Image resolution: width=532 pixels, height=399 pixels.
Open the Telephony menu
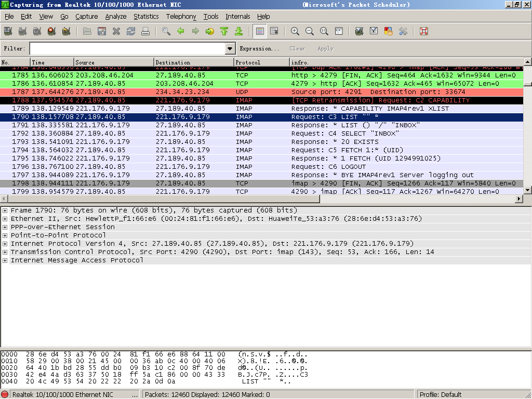181,16
